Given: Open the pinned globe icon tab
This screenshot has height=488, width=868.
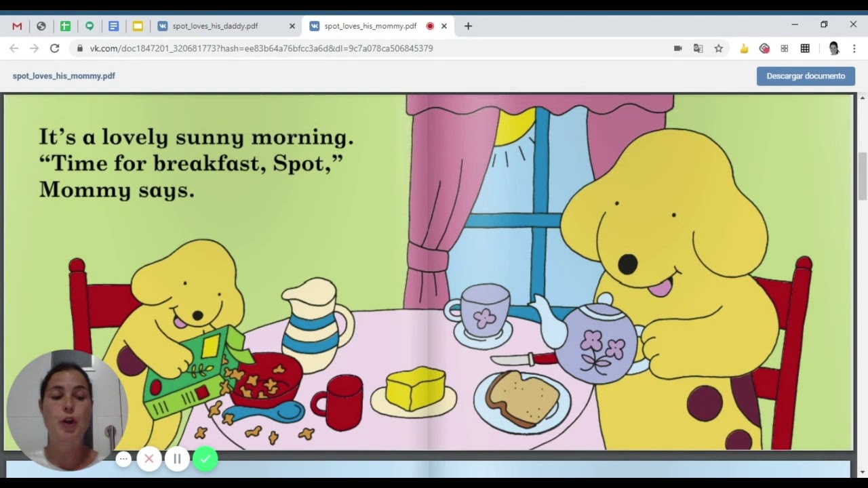Looking at the screenshot, I should pyautogui.click(x=41, y=26).
